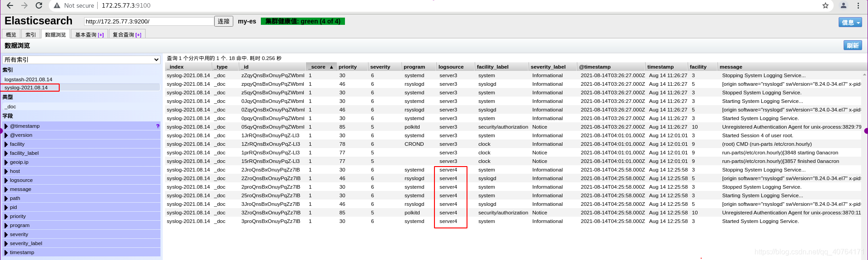
Task: Open the browser profile icon
Action: click(x=844, y=5)
